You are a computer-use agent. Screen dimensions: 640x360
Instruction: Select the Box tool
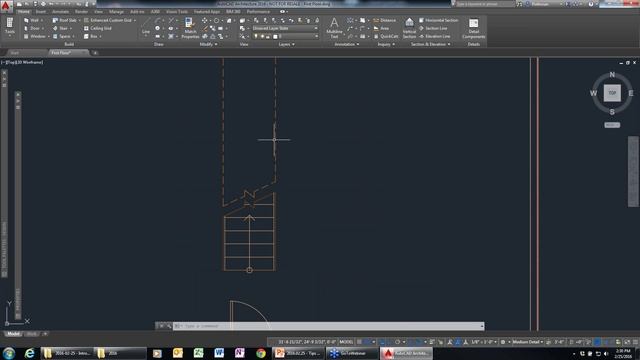pyautogui.click(x=91, y=36)
